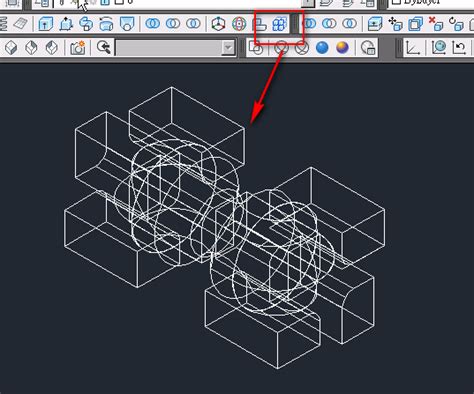Choose the Offset Faces tool
Image resolution: width=474 pixels, height=394 pixels.
[x=416, y=24]
